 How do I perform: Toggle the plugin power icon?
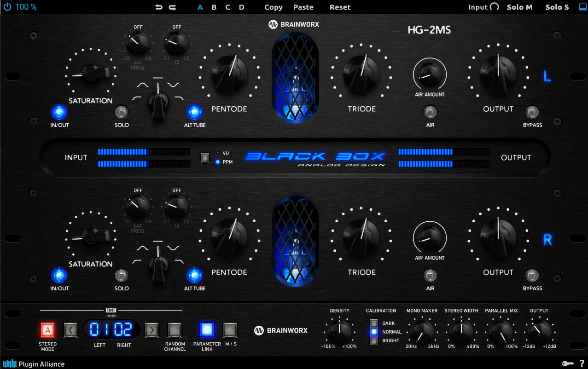(x=7, y=7)
